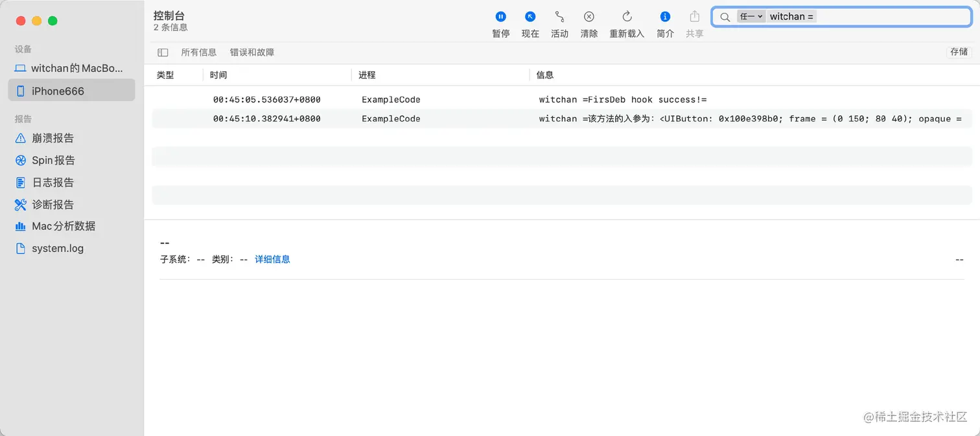980x436 pixels.
Task: Sort by the 时间 column header
Action: (x=218, y=75)
